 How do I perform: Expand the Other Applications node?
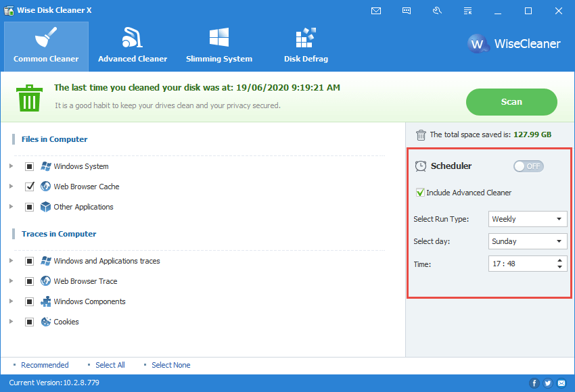coord(11,207)
